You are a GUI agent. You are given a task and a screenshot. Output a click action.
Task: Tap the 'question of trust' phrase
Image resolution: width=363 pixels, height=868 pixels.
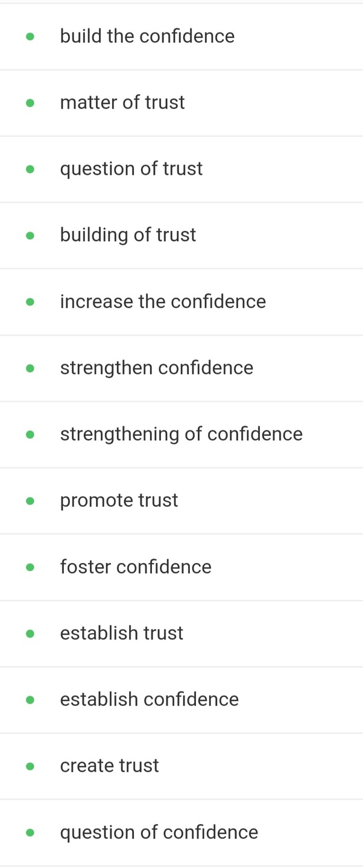coord(131,169)
